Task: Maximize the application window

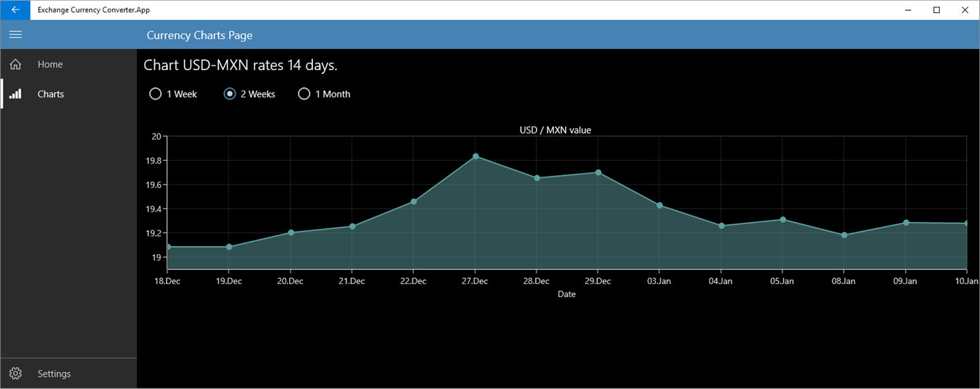Action: pos(936,10)
